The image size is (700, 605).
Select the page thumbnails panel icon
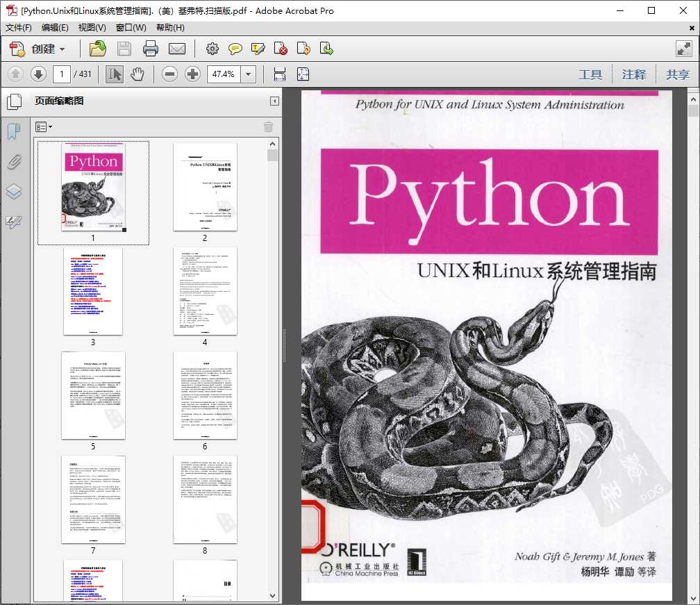(x=15, y=102)
